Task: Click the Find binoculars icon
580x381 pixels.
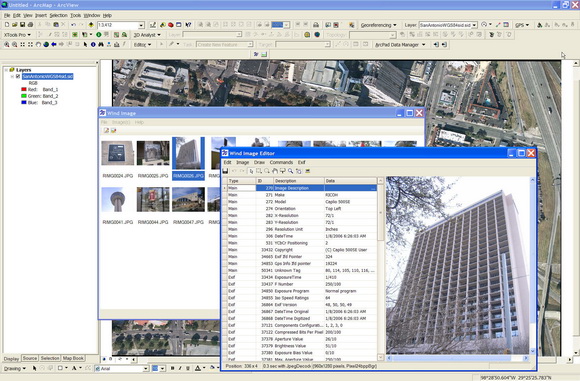Action: 101,44
